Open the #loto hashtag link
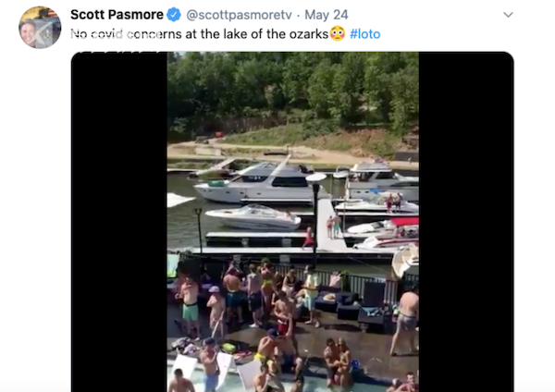The width and height of the screenshot is (555, 392). click(x=365, y=34)
